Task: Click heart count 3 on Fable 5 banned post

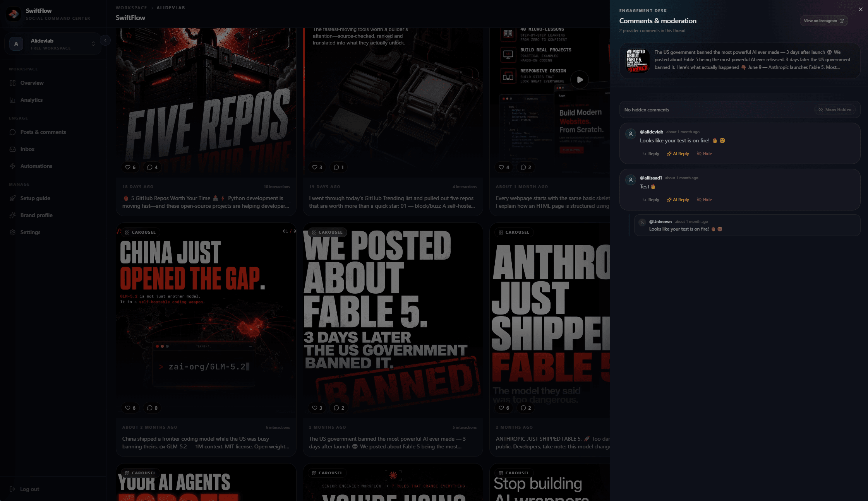Action: tap(317, 408)
